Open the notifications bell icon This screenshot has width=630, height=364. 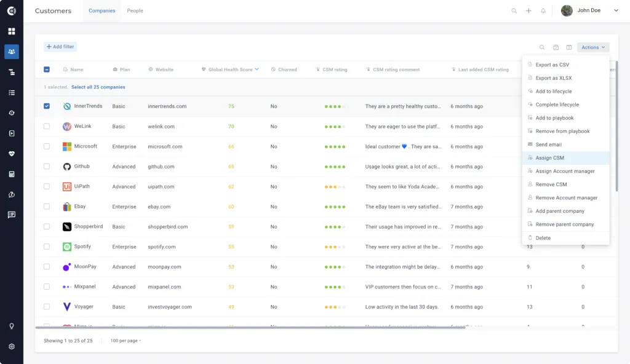click(x=543, y=11)
